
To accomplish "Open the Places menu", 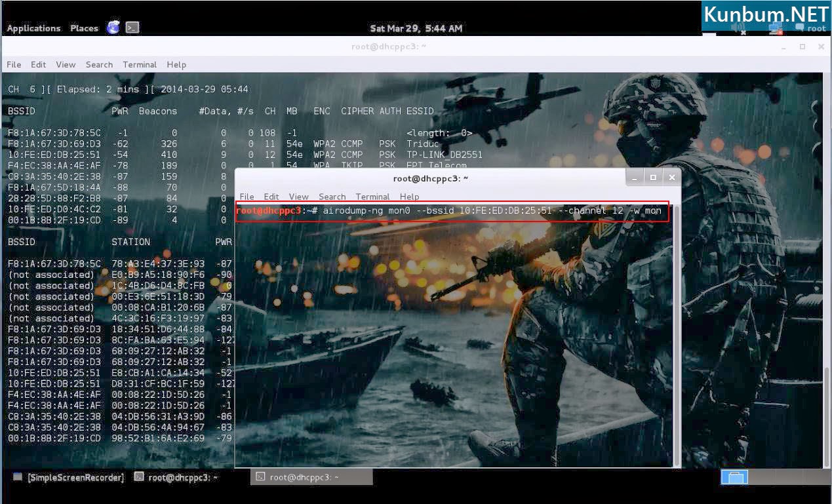I will [x=84, y=28].
